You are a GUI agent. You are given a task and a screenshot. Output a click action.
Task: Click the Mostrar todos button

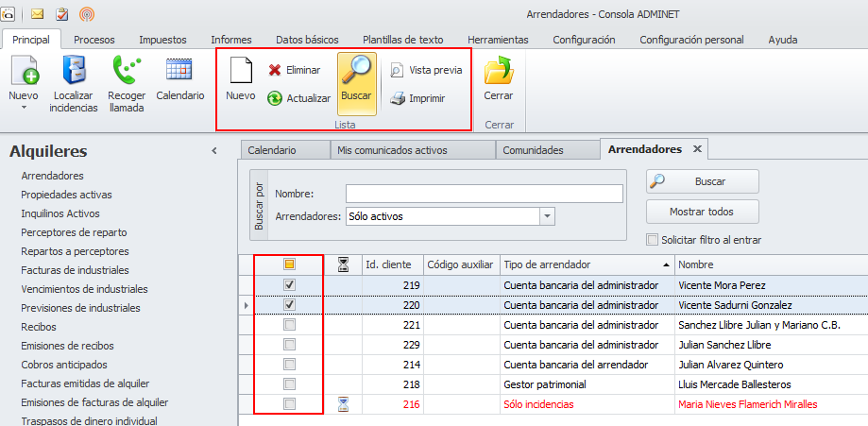coord(702,212)
